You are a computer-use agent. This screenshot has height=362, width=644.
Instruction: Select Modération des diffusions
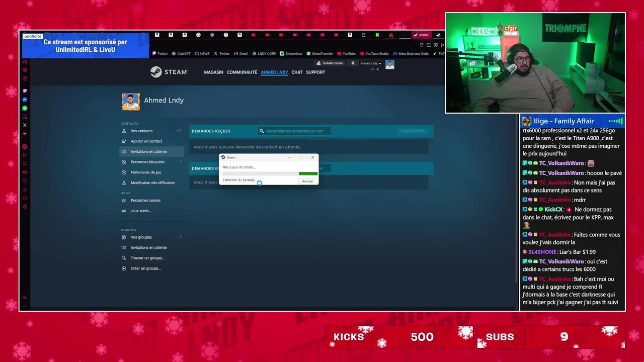point(151,183)
